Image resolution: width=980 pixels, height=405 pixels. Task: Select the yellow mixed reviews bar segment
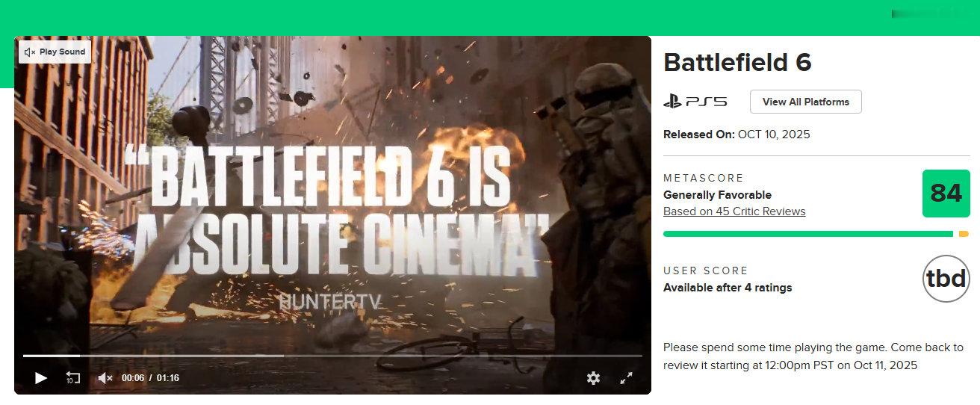pos(964,234)
